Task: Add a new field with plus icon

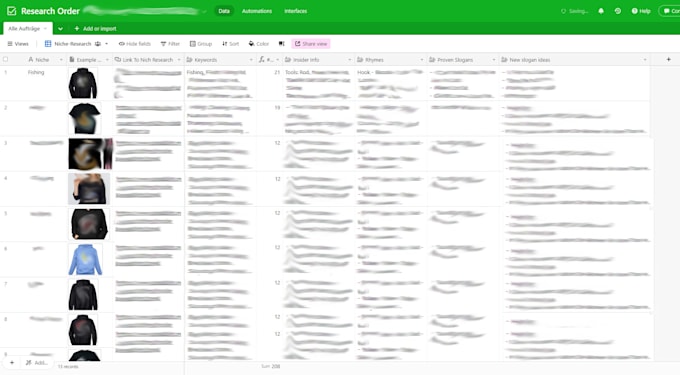Action: click(x=668, y=59)
